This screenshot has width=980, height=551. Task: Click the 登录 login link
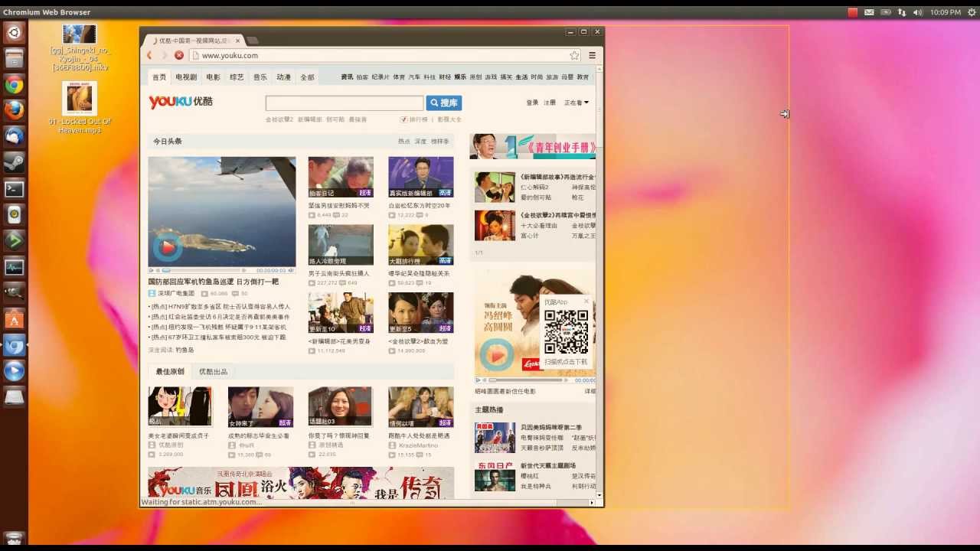pos(532,103)
